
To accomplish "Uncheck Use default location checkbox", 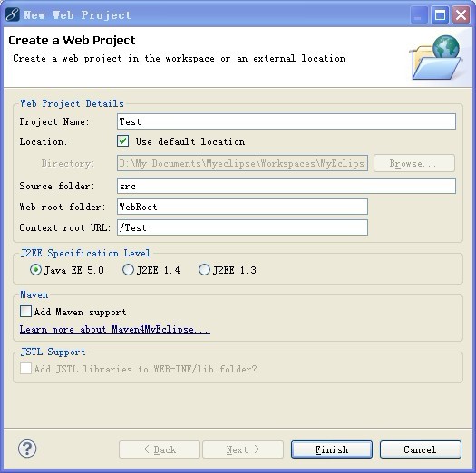I will tap(123, 141).
